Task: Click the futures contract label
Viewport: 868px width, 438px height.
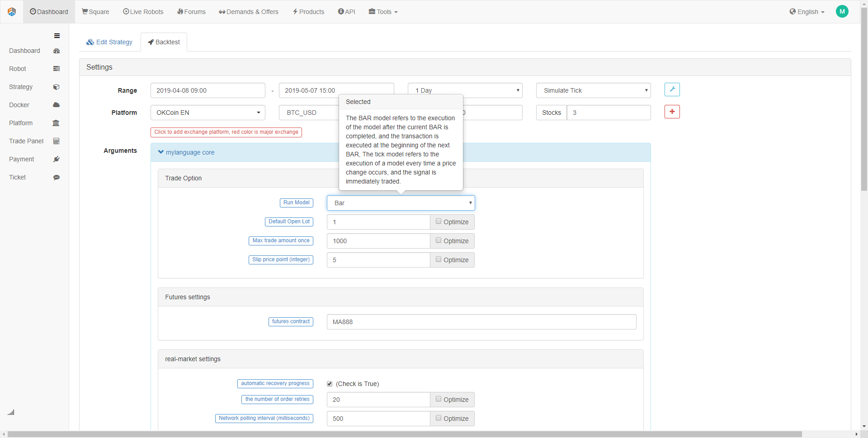Action: (291, 322)
